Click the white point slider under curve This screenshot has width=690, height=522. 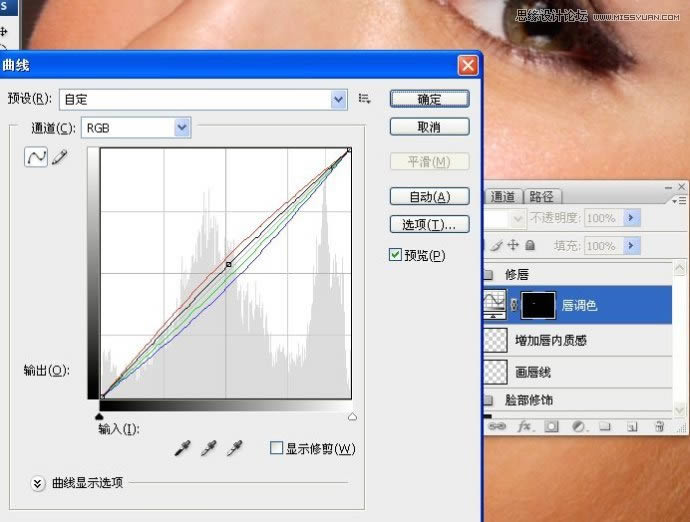pyautogui.click(x=351, y=416)
